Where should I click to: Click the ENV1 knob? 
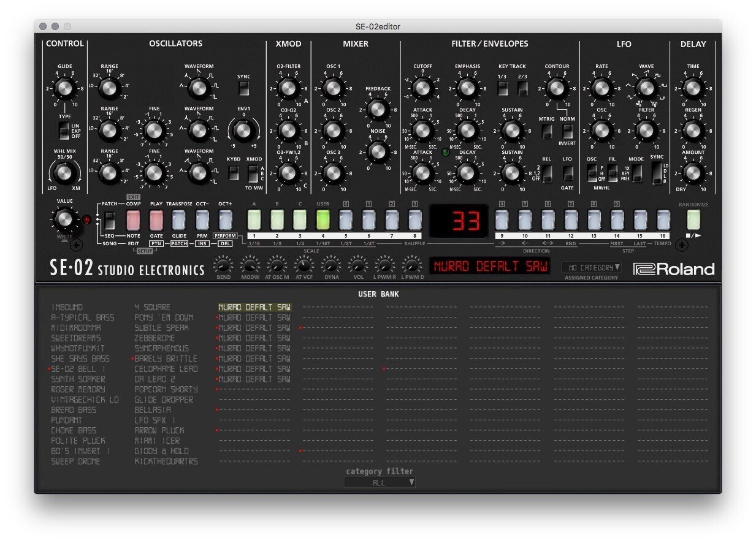pos(243,131)
